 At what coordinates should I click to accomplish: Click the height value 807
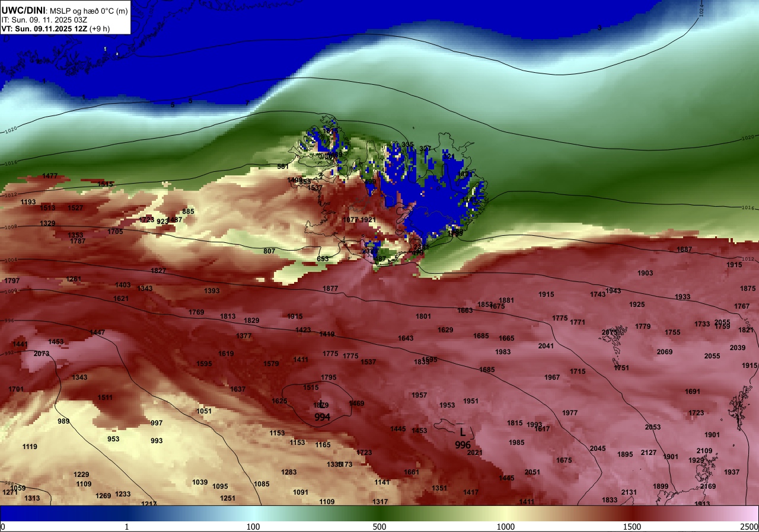[269, 251]
